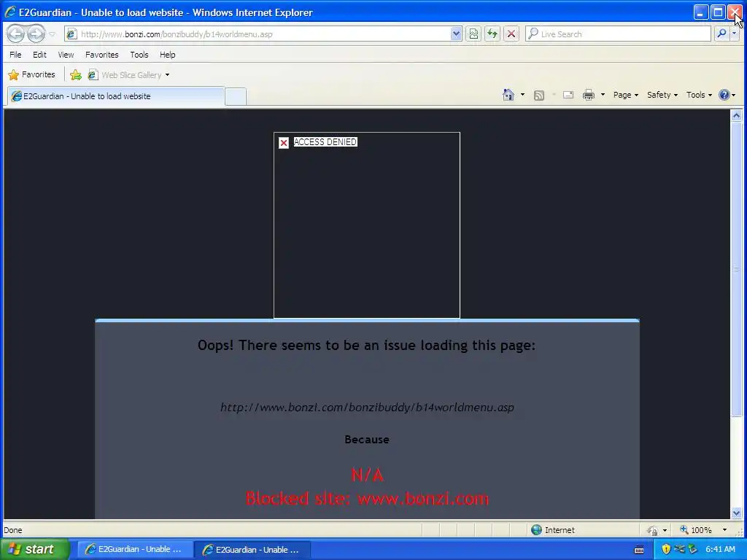Open the View menu
The height and width of the screenshot is (560, 747).
66,55
